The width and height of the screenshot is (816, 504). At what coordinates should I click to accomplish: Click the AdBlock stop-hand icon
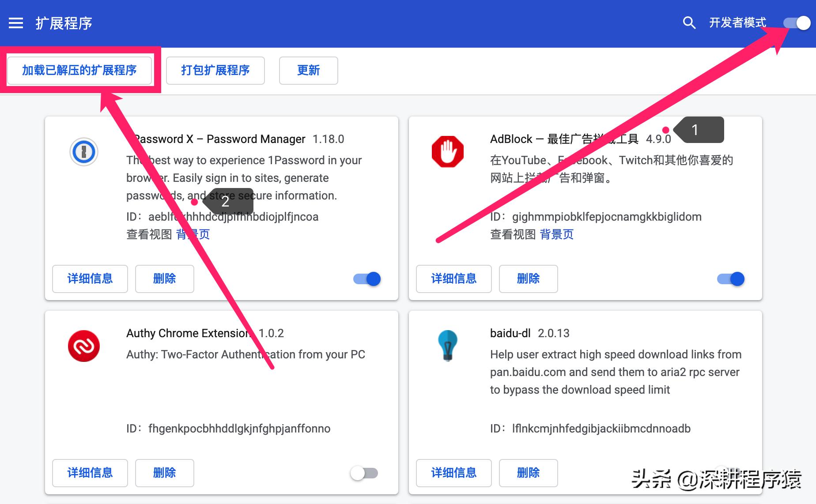coord(448,151)
